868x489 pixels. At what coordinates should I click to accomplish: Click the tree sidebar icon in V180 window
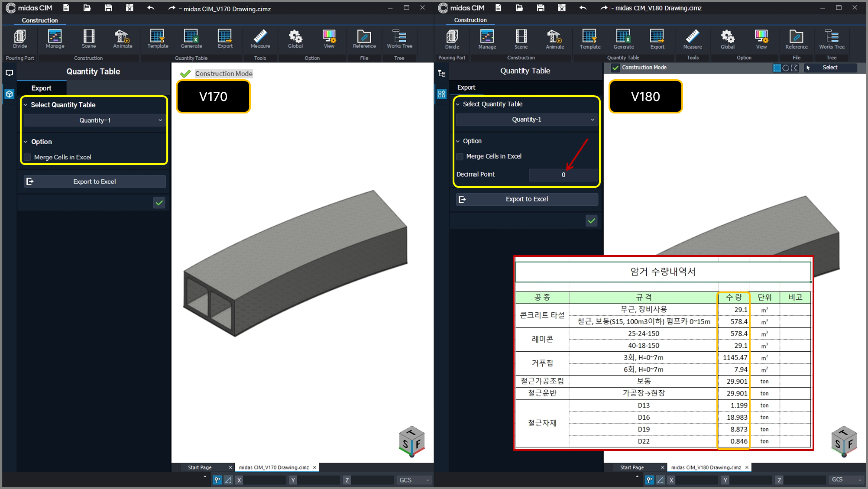[x=441, y=73]
